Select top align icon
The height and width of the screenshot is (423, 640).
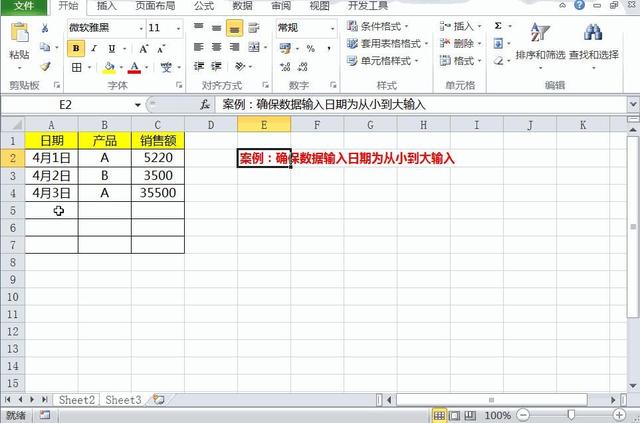click(x=199, y=28)
